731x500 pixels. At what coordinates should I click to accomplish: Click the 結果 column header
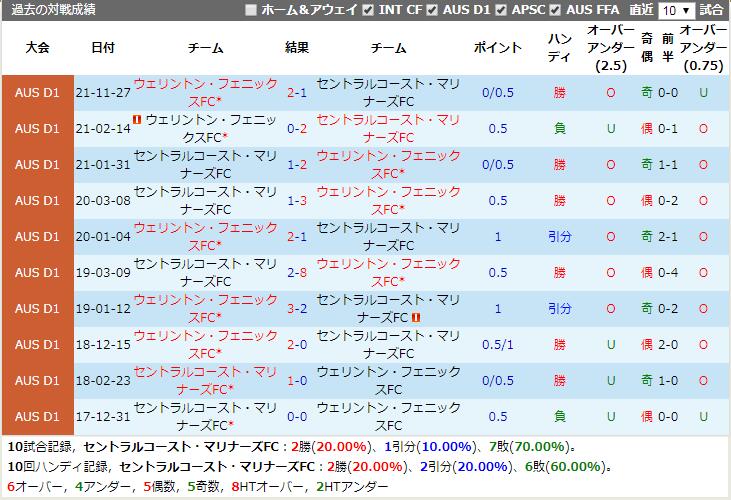pos(297,48)
